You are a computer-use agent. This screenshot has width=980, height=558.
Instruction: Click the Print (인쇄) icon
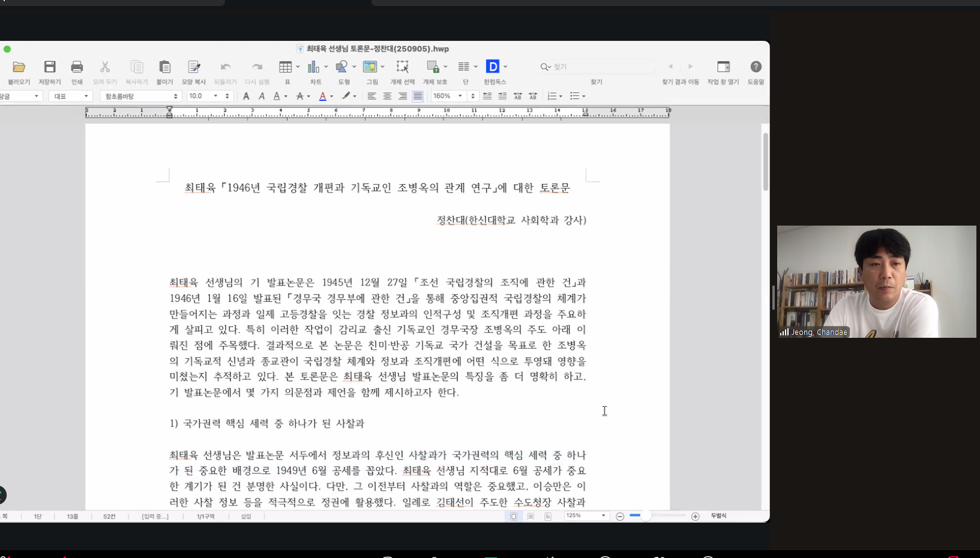pyautogui.click(x=77, y=67)
